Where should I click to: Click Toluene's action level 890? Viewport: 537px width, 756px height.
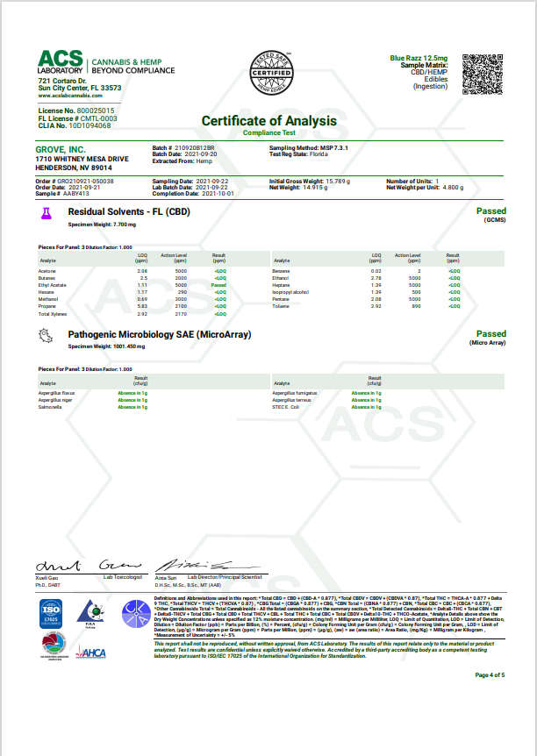(416, 306)
